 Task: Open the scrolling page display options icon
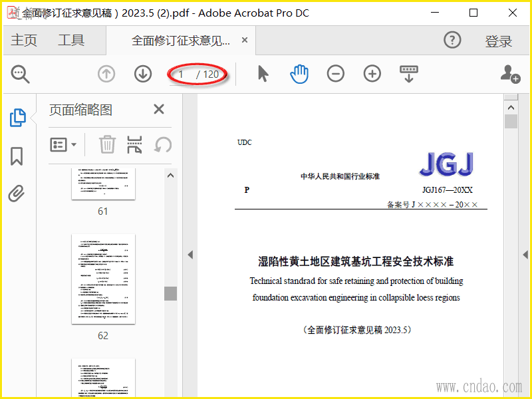(x=409, y=74)
